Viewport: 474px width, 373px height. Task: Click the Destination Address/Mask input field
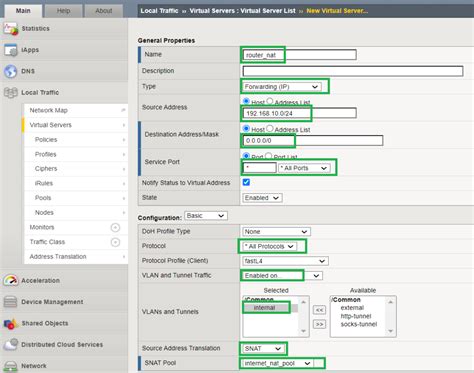tap(313, 141)
